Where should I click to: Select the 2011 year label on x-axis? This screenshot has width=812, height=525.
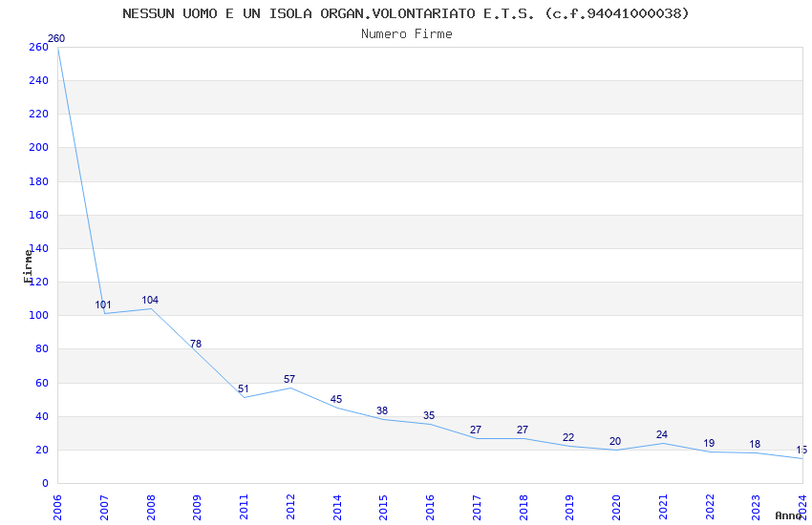tap(244, 507)
